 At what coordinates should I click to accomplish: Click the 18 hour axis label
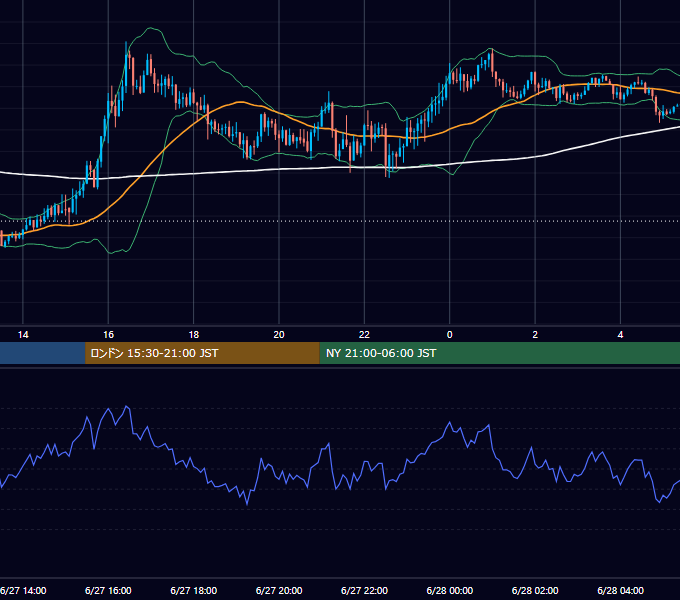[x=194, y=335]
